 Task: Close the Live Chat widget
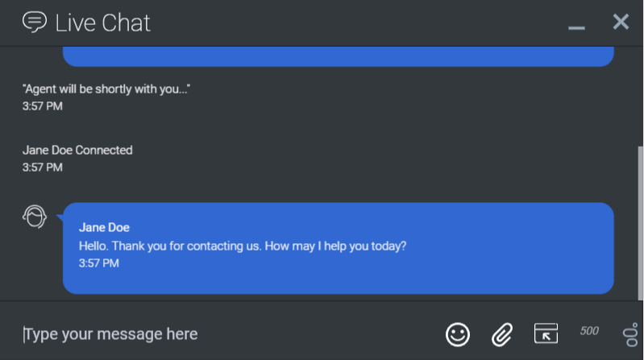(x=621, y=22)
